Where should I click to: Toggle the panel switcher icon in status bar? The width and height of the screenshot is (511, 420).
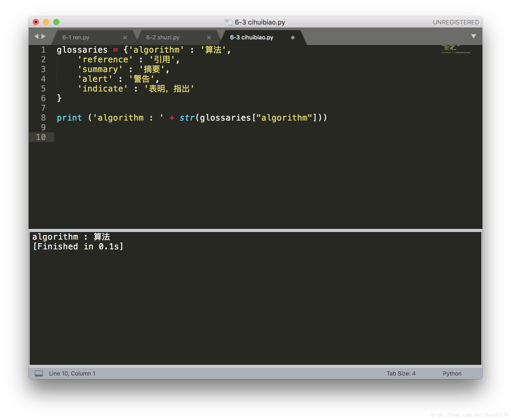[39, 374]
